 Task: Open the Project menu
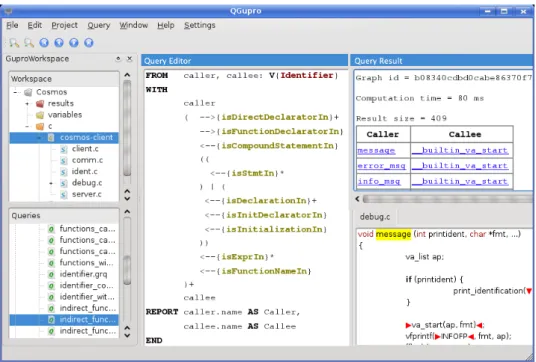coord(64,25)
